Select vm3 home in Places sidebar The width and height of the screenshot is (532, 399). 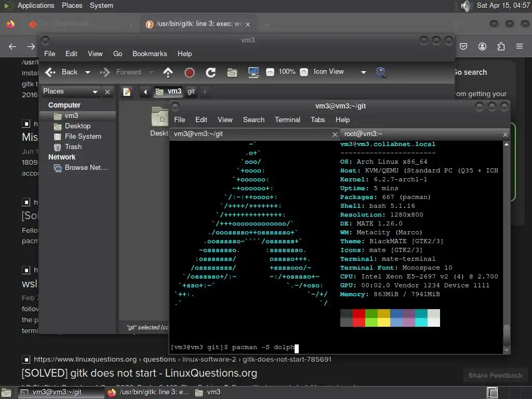77,116
